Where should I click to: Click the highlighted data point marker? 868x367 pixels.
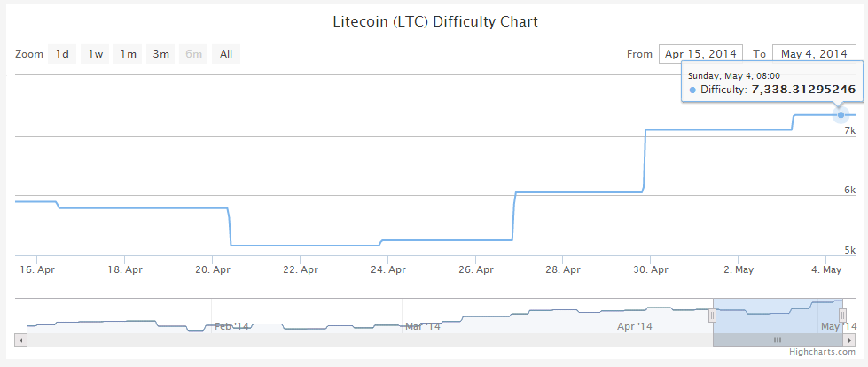click(841, 114)
